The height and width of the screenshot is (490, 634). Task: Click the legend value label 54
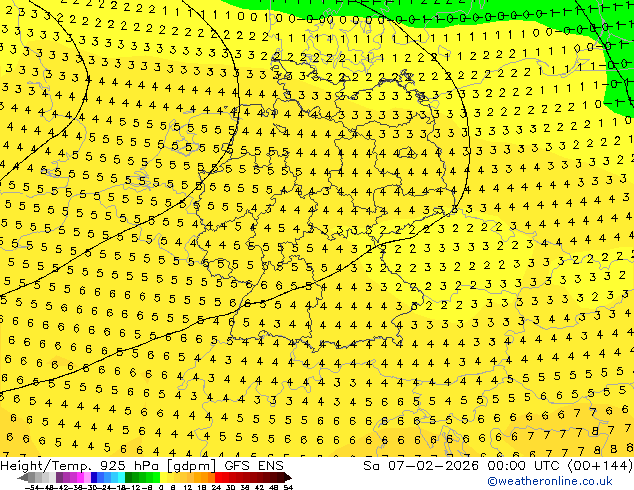point(288,487)
